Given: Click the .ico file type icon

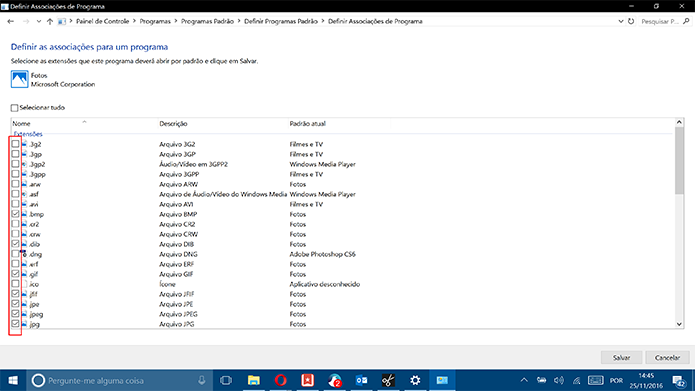Looking at the screenshot, I should [24, 284].
